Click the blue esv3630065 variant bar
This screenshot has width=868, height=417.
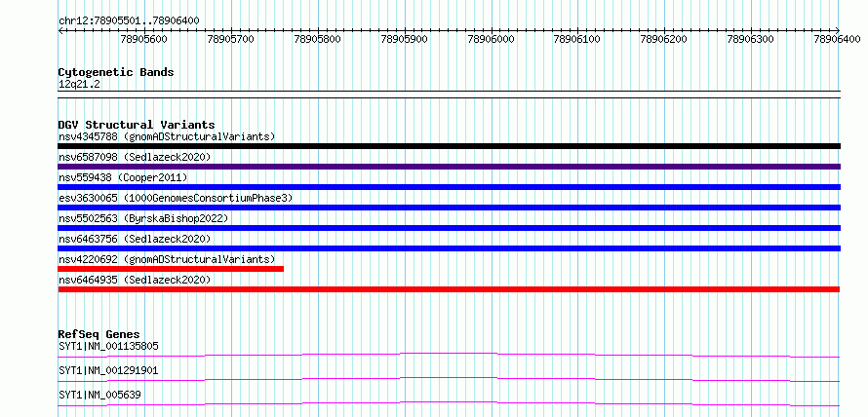[449, 208]
